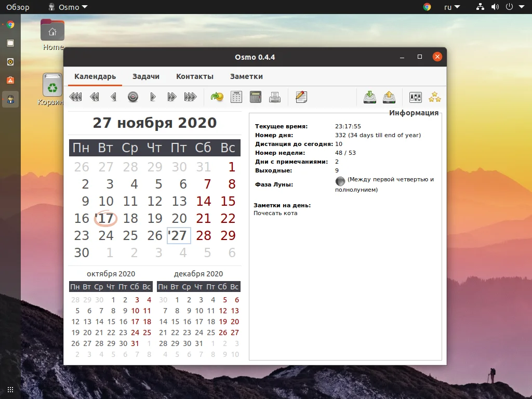The width and height of the screenshot is (532, 399).
Task: Click December 25 in the декабря mini calendar
Action: (x=211, y=332)
